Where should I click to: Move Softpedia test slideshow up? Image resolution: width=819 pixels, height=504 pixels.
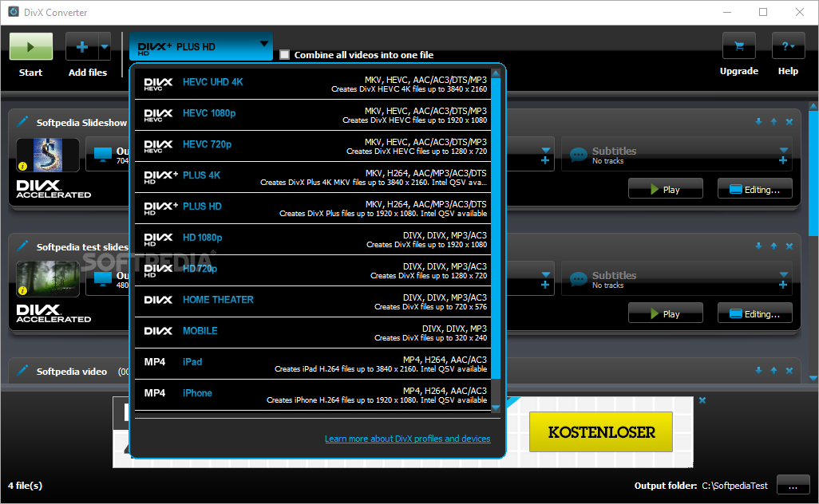(x=774, y=246)
